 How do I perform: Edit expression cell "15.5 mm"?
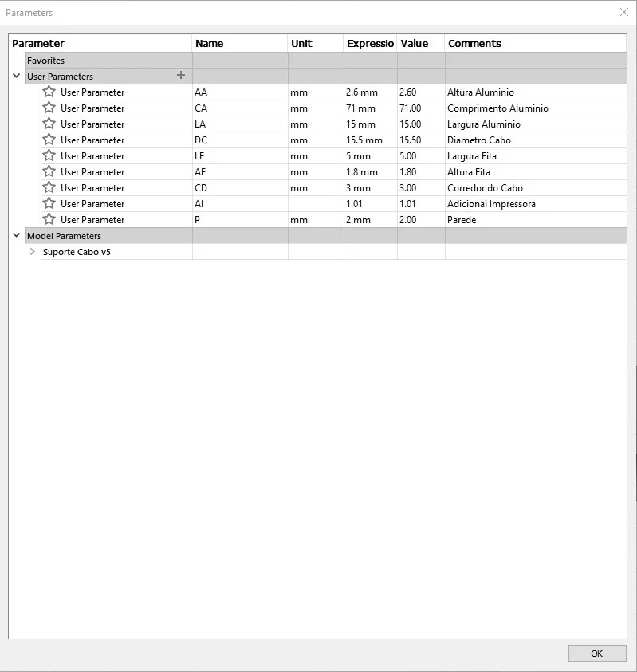point(371,140)
